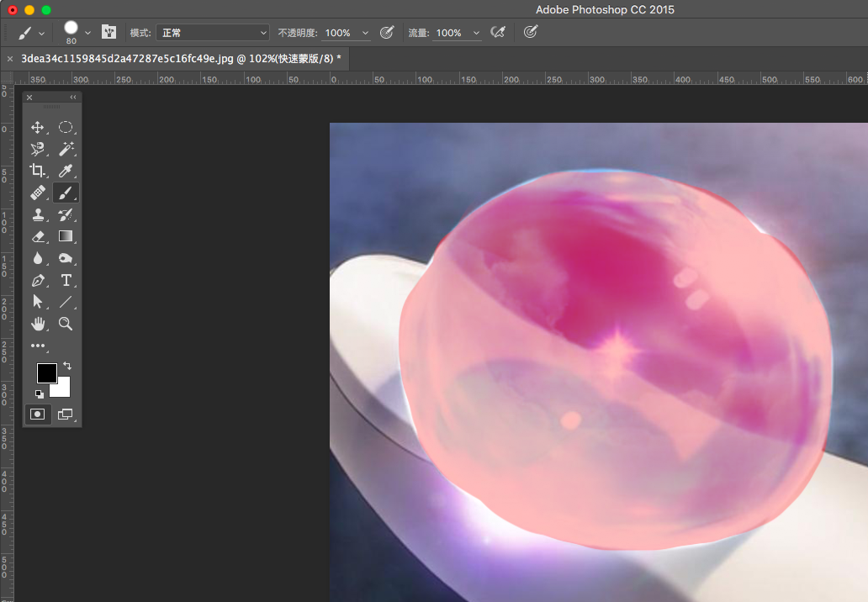The image size is (868, 602).
Task: Select the Magic Wand tool
Action: 66,150
